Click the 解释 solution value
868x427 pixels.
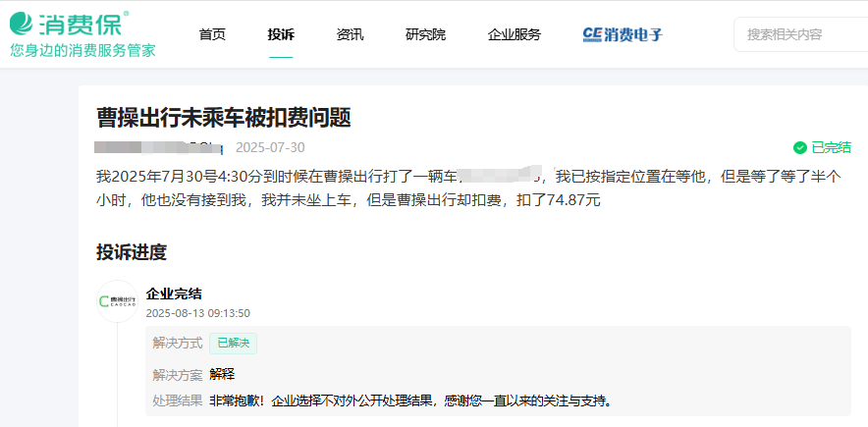click(x=223, y=374)
